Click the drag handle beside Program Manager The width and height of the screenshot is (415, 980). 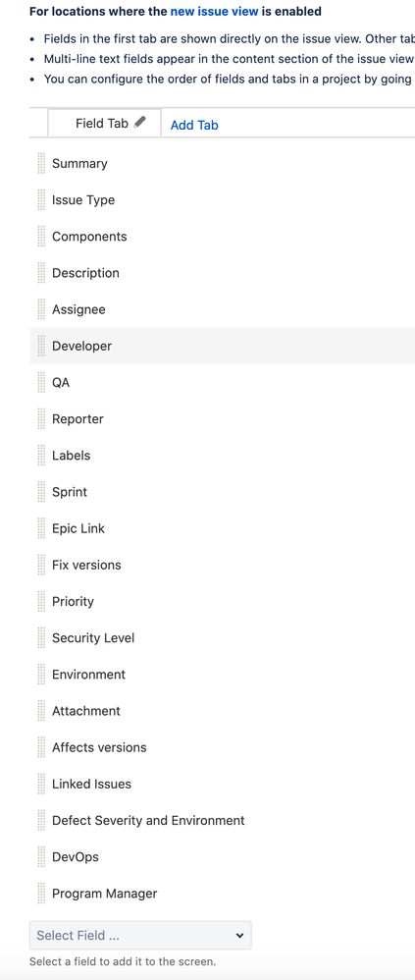point(41,894)
